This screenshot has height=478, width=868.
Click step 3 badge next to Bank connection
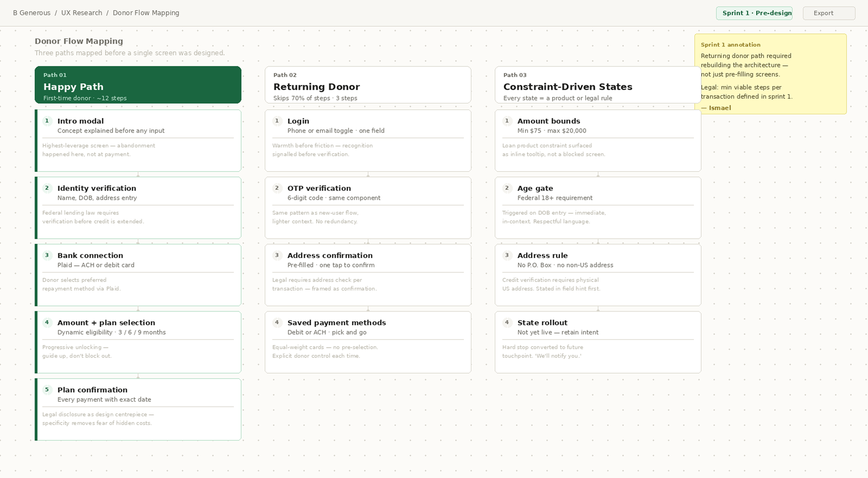click(47, 255)
